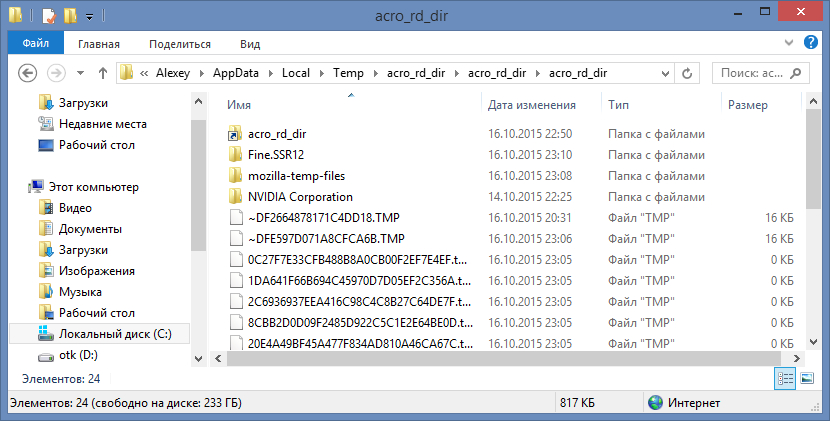Click navigation pane scroll up arrow
The image size is (830, 421).
coord(199,101)
